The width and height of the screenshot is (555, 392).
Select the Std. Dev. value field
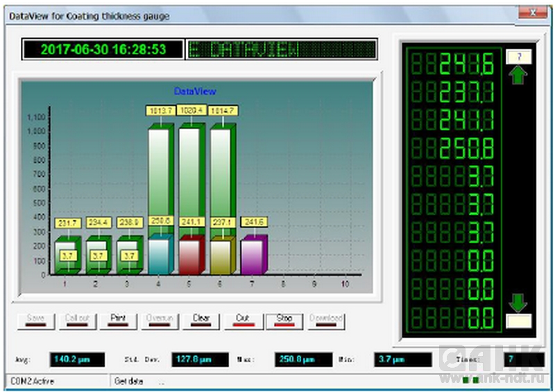(200, 359)
